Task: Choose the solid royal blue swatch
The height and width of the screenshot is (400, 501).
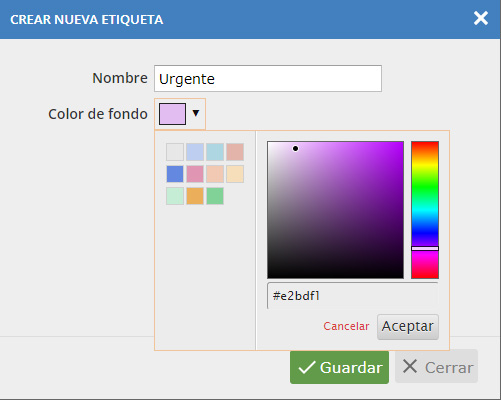Action: coord(175,174)
